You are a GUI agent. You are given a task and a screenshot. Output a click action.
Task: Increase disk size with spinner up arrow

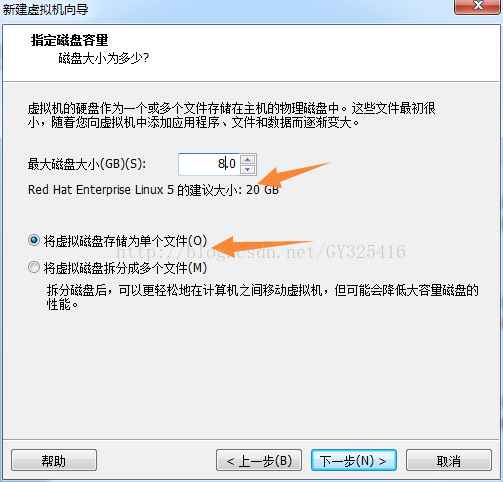(x=248, y=160)
